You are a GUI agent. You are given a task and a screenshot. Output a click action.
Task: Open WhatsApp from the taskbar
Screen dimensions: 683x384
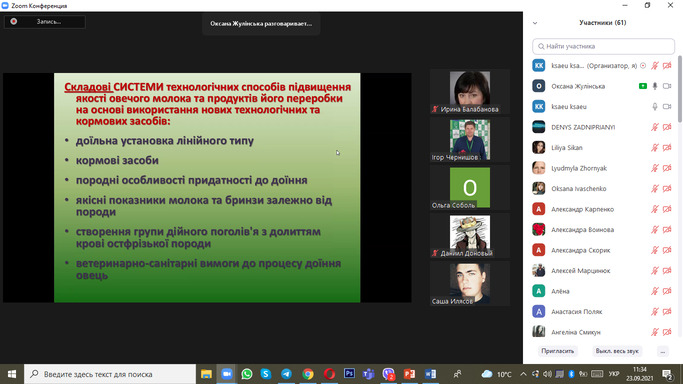pyautogui.click(x=247, y=374)
